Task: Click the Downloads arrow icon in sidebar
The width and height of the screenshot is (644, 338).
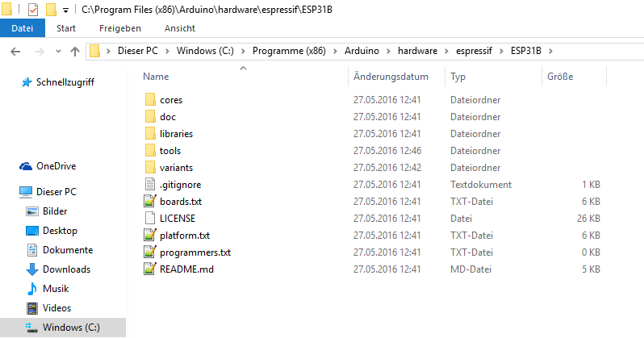Action: coord(32,269)
